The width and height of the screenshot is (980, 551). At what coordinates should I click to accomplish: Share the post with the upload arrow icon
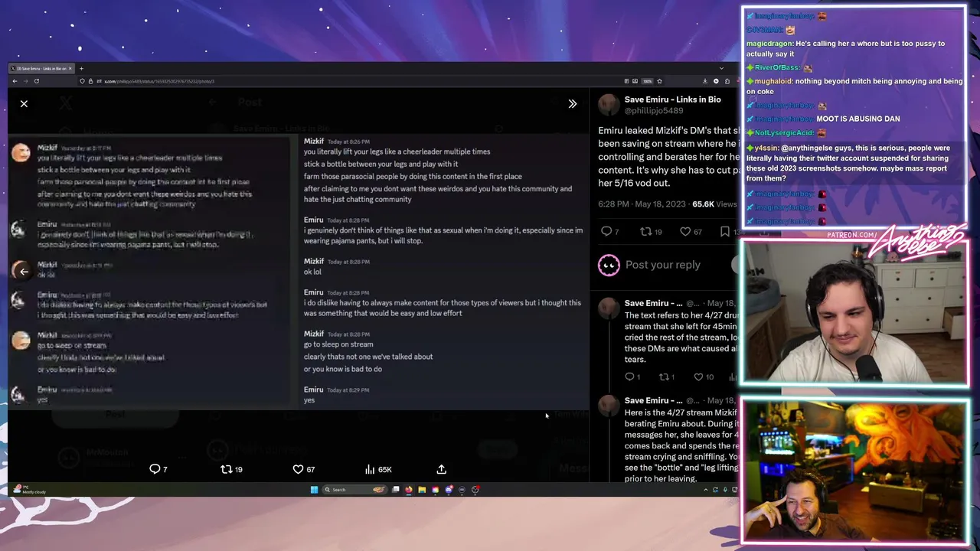point(441,469)
